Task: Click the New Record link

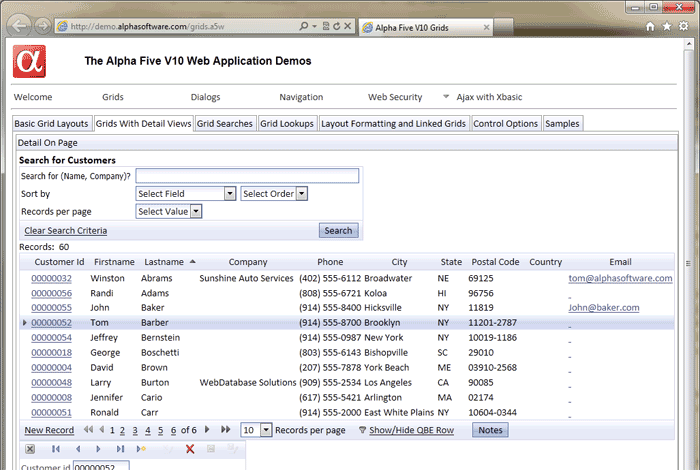Action: [x=49, y=430]
